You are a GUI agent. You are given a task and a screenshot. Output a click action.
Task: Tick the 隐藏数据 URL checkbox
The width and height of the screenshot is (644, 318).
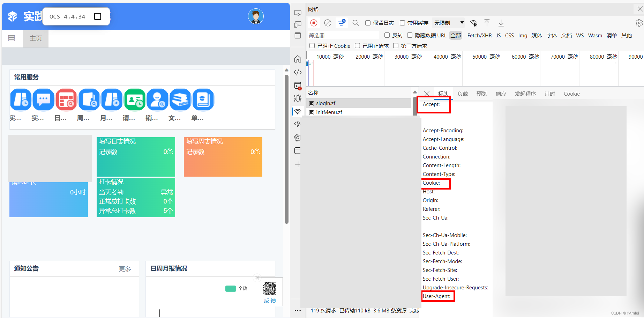tap(410, 35)
